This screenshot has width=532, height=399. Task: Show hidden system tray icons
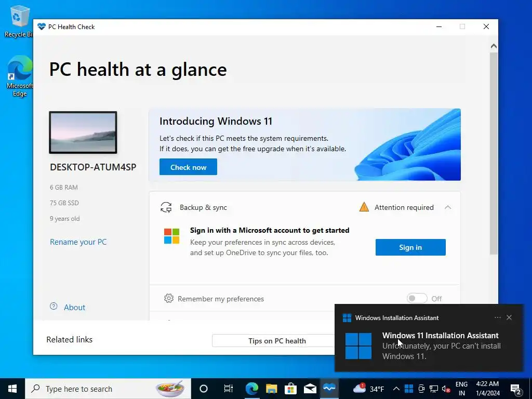point(396,389)
